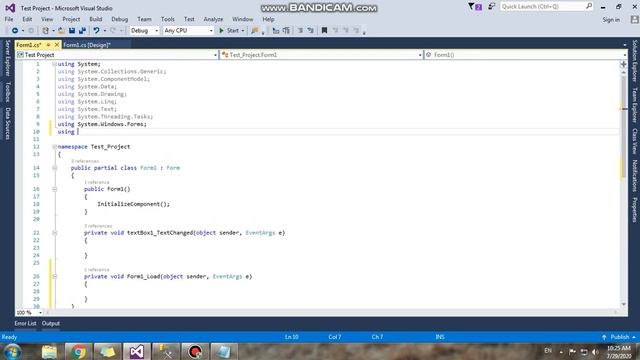Click the New Project toolbar icon
640x360 pixels.
45,31
